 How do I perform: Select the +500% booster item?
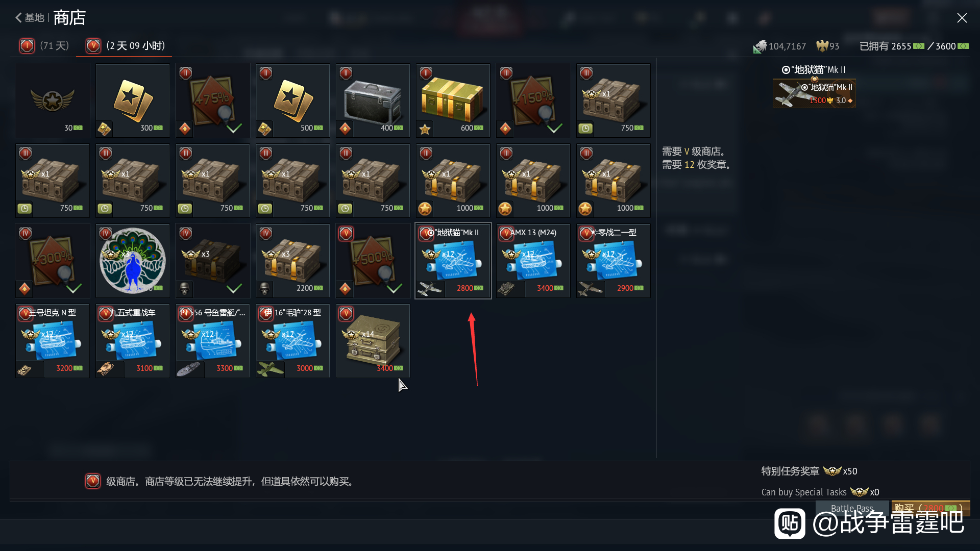tap(373, 261)
